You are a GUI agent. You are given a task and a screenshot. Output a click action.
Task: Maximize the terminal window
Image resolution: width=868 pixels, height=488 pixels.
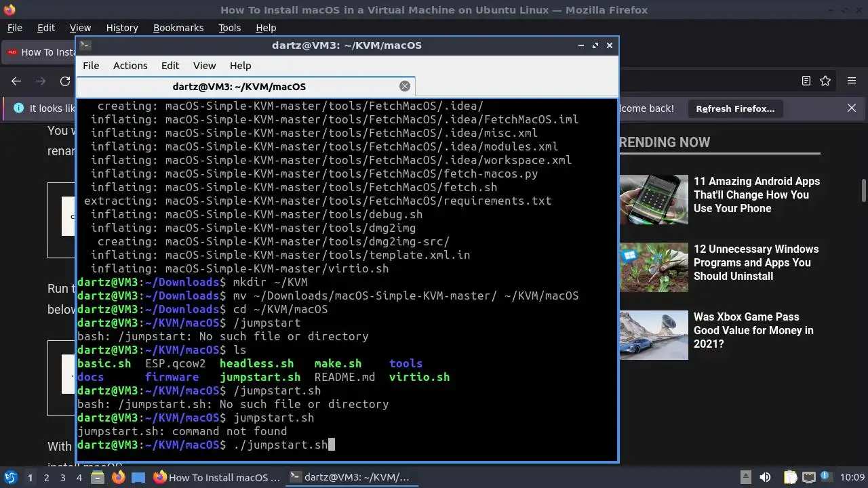tap(595, 45)
